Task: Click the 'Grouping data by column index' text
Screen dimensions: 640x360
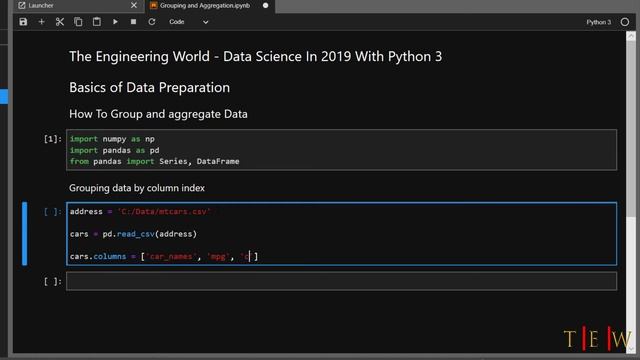Action: (x=137, y=188)
